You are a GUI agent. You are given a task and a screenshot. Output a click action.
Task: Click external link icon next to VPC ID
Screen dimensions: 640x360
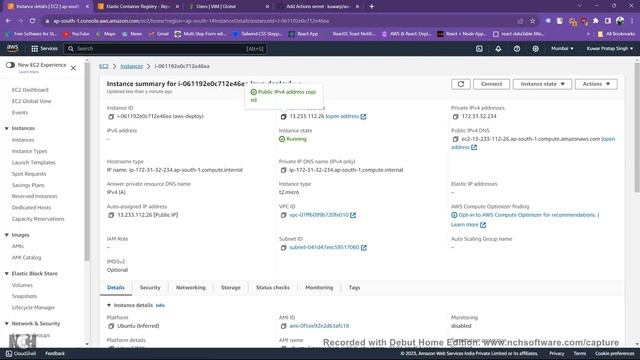coord(353,215)
